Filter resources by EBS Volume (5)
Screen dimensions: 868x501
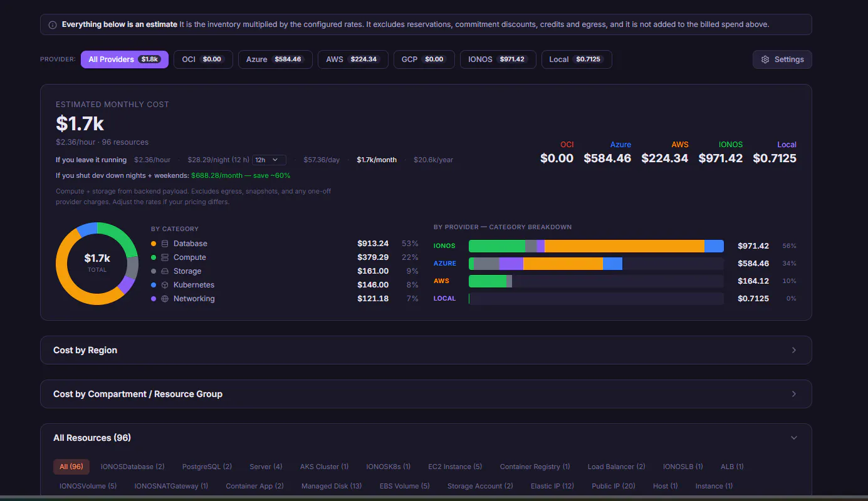[x=405, y=486]
